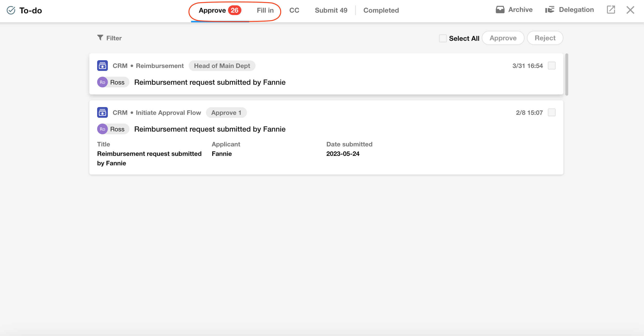Screen dimensions: 644x336
Task: Click the Delegation hand icon
Action: click(550, 10)
